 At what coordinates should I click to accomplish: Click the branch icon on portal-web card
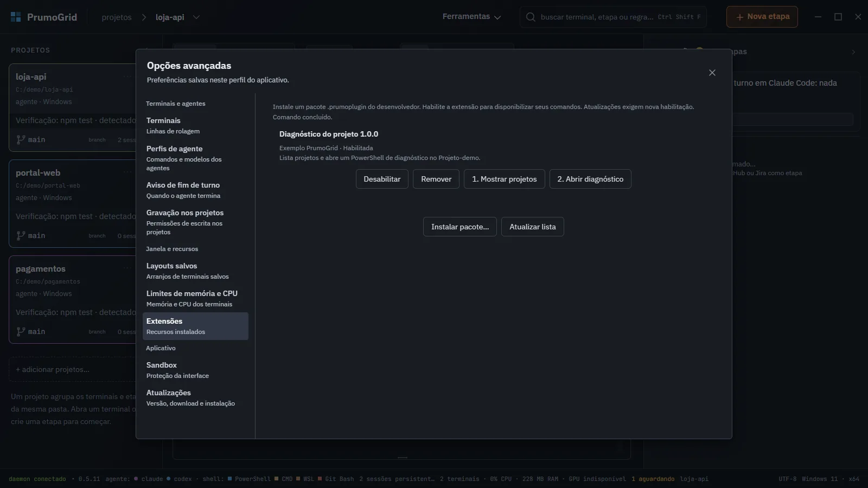coord(21,235)
